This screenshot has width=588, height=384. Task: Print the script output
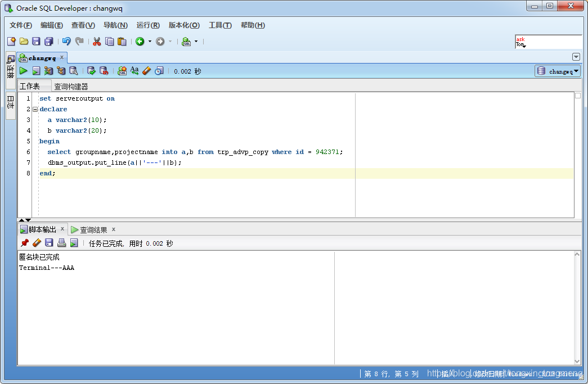[x=61, y=243]
